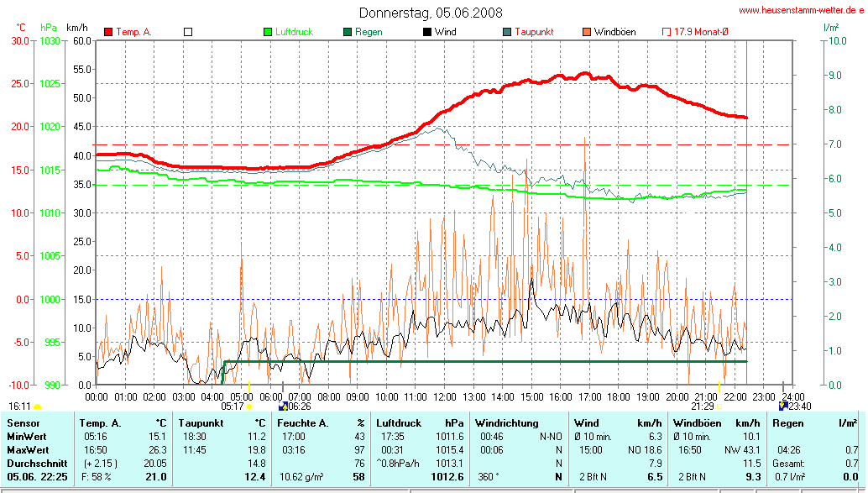Click the moonrise icon at 06:26
Image resolution: width=868 pixels, height=493 pixels.
[x=283, y=406]
